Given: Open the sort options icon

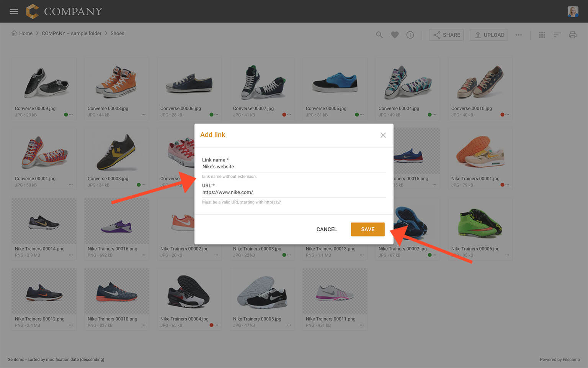Looking at the screenshot, I should click(x=557, y=35).
